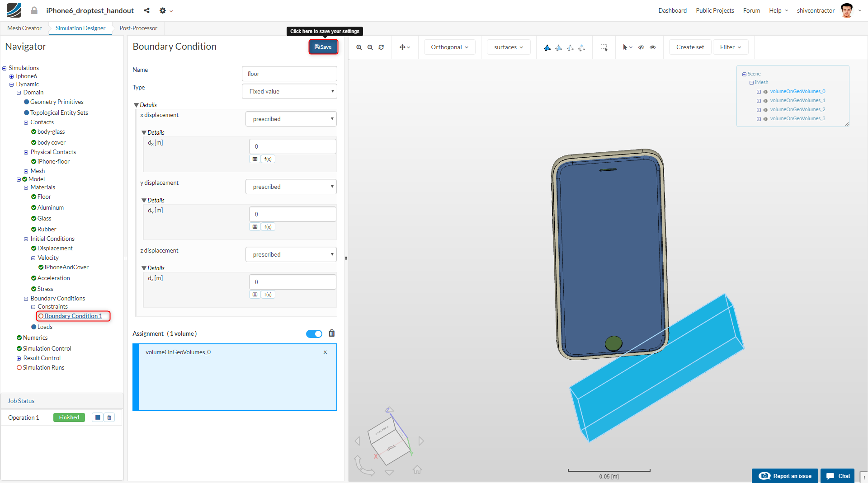Click the dx [m] value input

pyautogui.click(x=292, y=146)
